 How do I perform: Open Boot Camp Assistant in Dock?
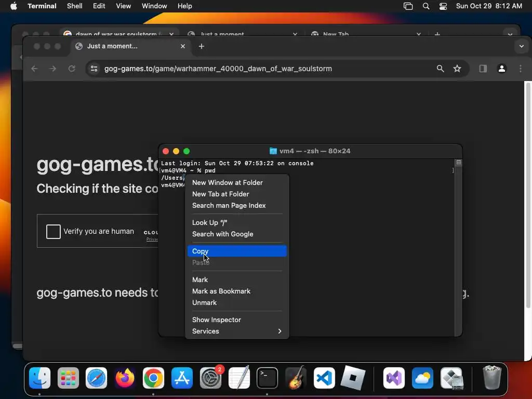pos(451,378)
